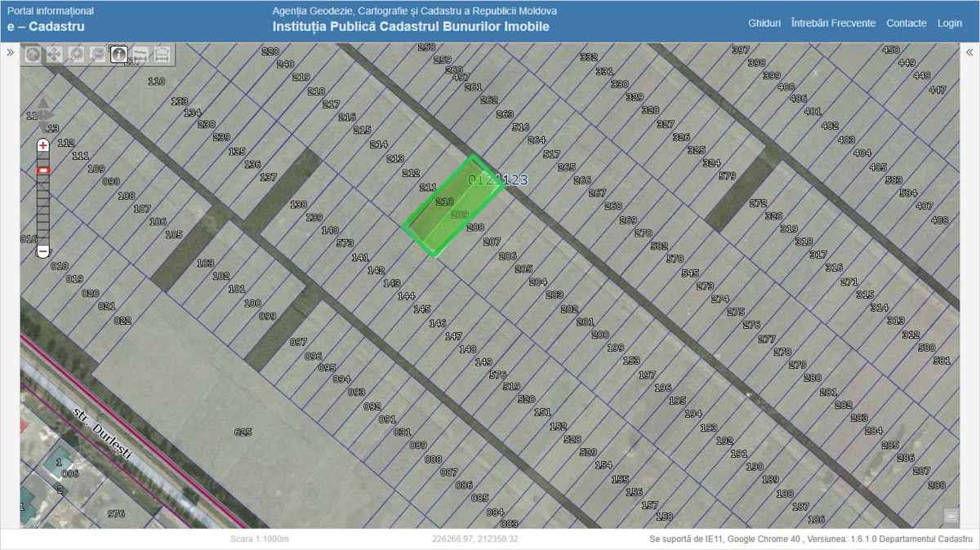Select the pan (four-arrow) map tool
This screenshot has width=980, height=550.
coord(54,55)
